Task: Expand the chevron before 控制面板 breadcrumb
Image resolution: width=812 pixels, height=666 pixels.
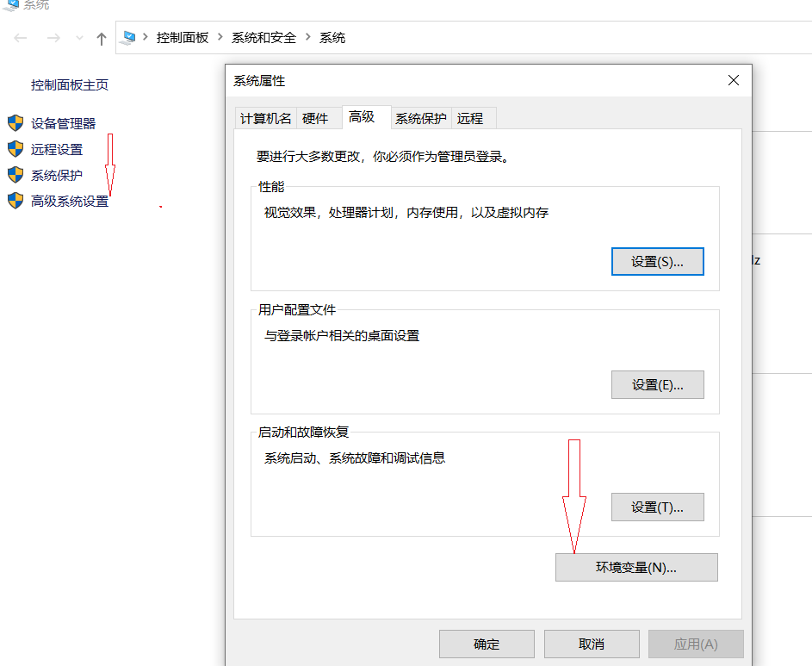Action: (x=146, y=37)
